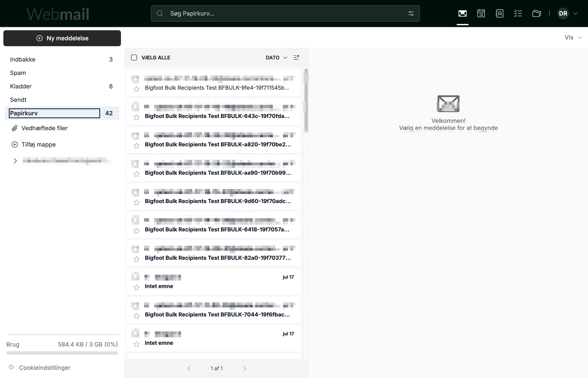Open the contacts address book icon
The height and width of the screenshot is (378, 588).
click(x=499, y=13)
